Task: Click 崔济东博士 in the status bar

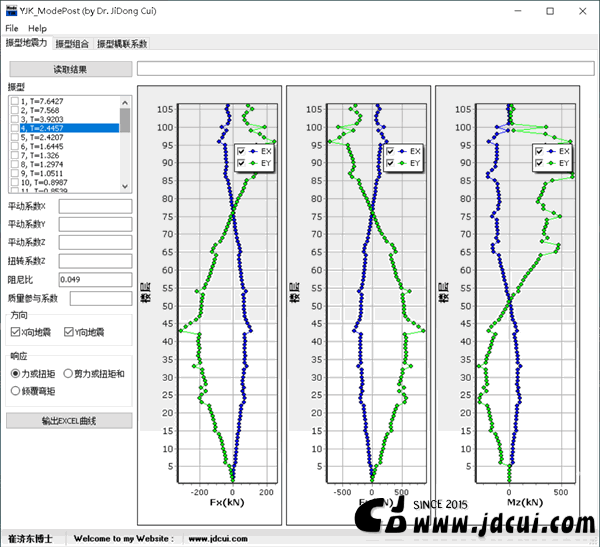Action: pos(30,539)
